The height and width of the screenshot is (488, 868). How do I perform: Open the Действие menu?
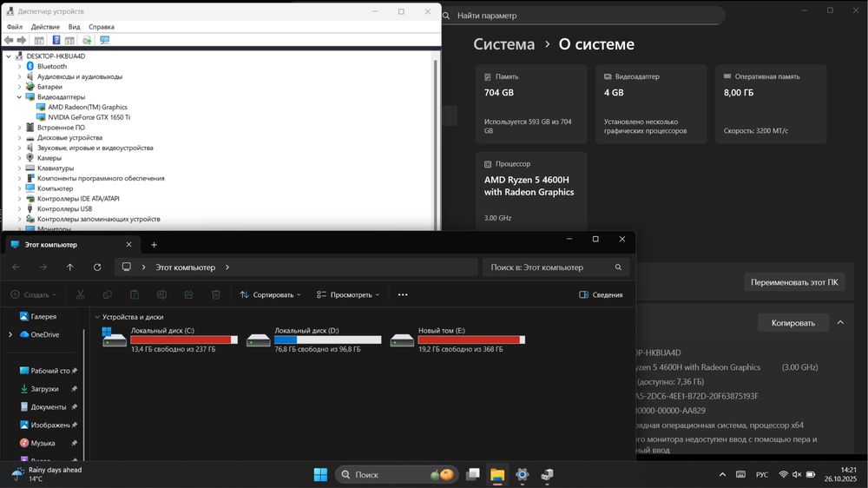(x=45, y=27)
